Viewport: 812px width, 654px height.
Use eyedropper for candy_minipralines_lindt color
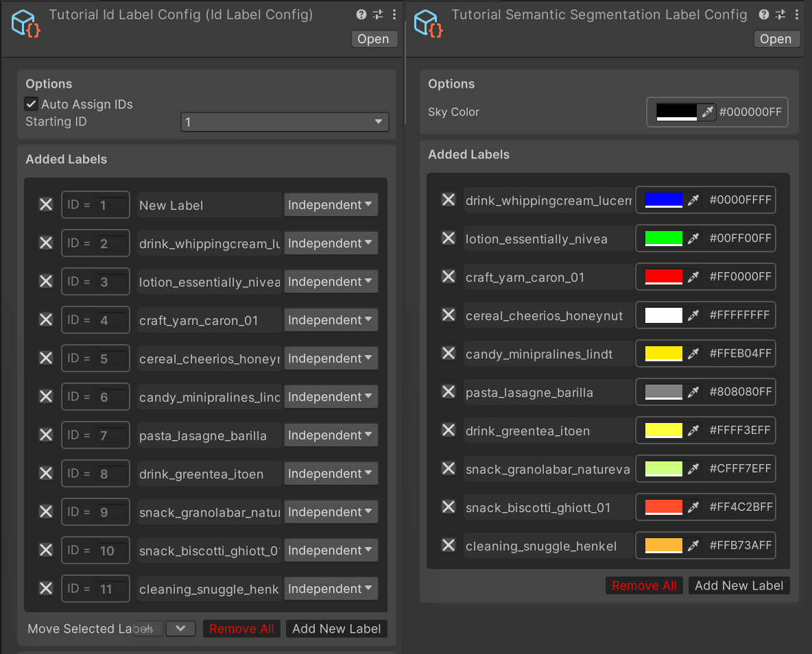(x=693, y=353)
